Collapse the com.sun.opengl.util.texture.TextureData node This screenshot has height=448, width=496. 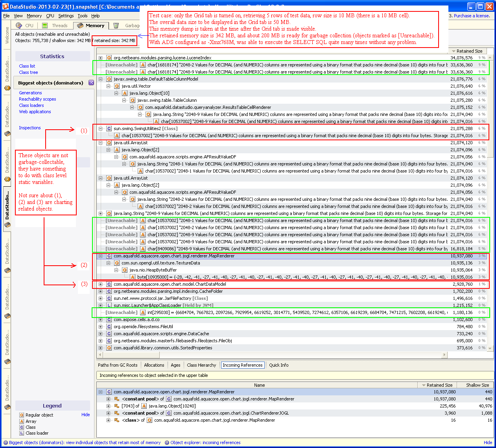[x=109, y=263]
